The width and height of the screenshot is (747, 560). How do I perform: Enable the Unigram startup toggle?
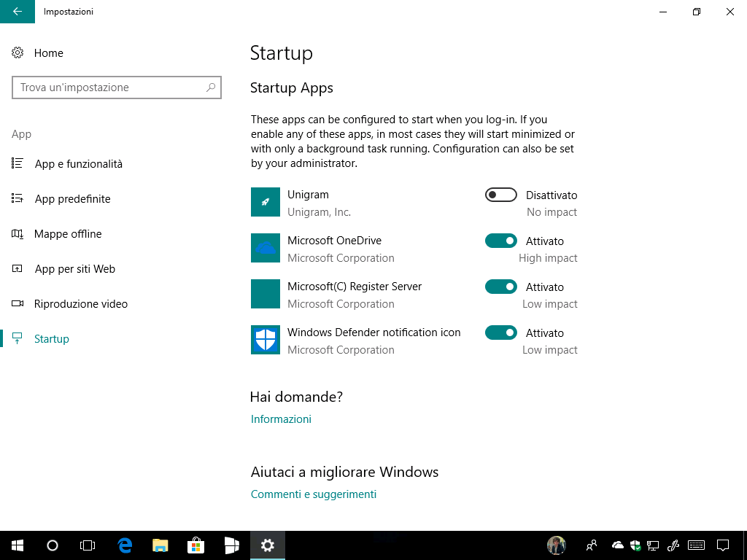[500, 195]
